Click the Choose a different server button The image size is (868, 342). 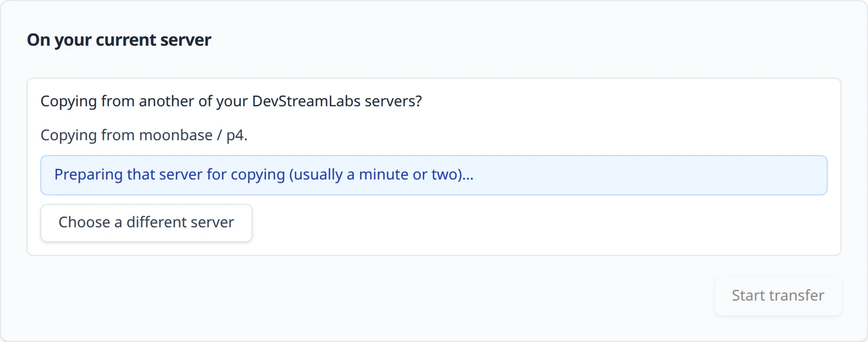click(x=146, y=223)
